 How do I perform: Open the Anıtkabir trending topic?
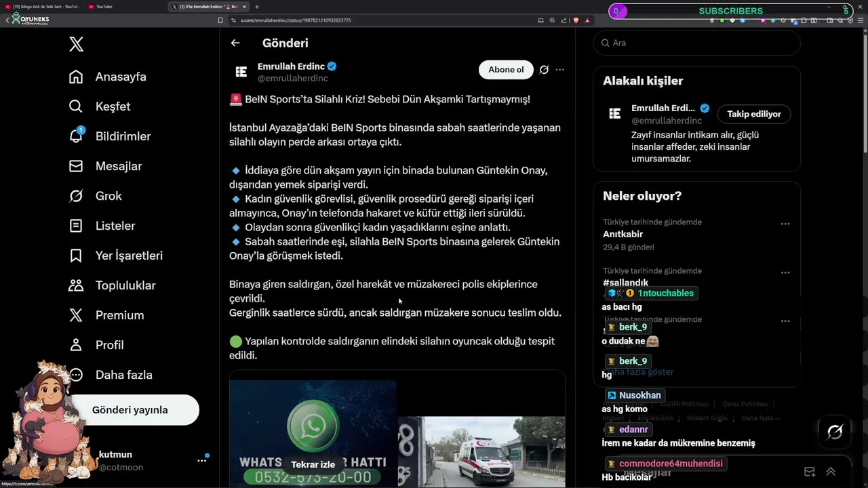pyautogui.click(x=623, y=234)
